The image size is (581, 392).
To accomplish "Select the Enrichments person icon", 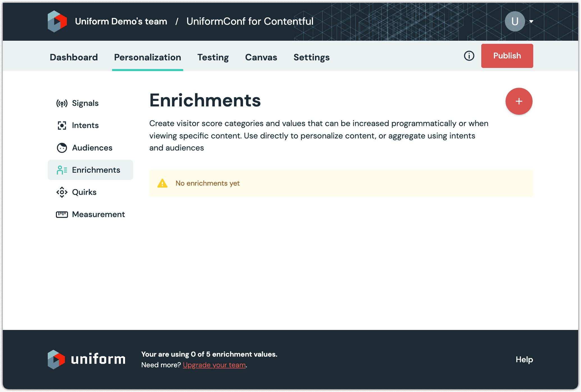I will coord(62,170).
